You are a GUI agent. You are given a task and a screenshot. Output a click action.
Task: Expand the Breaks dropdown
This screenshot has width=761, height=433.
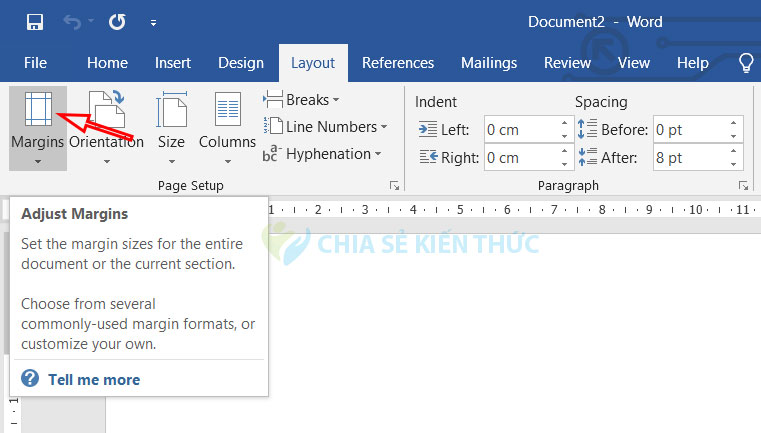point(302,100)
